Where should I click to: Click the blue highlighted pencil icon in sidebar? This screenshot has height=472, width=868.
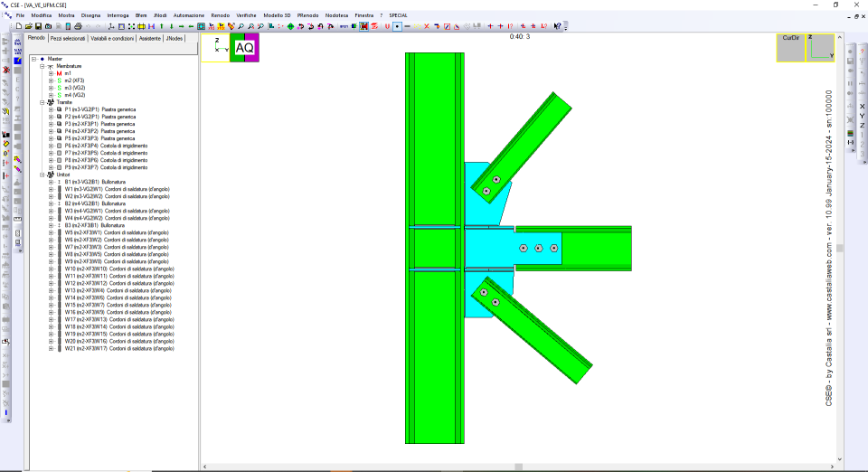(x=18, y=61)
